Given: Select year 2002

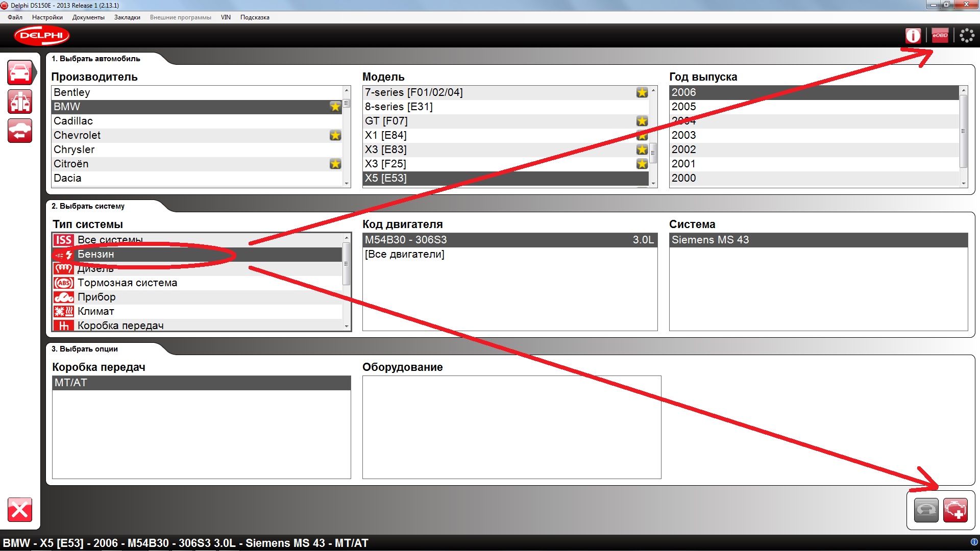Looking at the screenshot, I should coord(814,149).
